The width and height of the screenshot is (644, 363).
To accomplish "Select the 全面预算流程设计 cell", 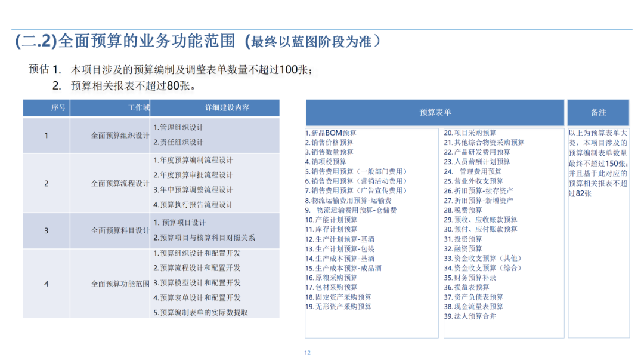I will [110, 183].
